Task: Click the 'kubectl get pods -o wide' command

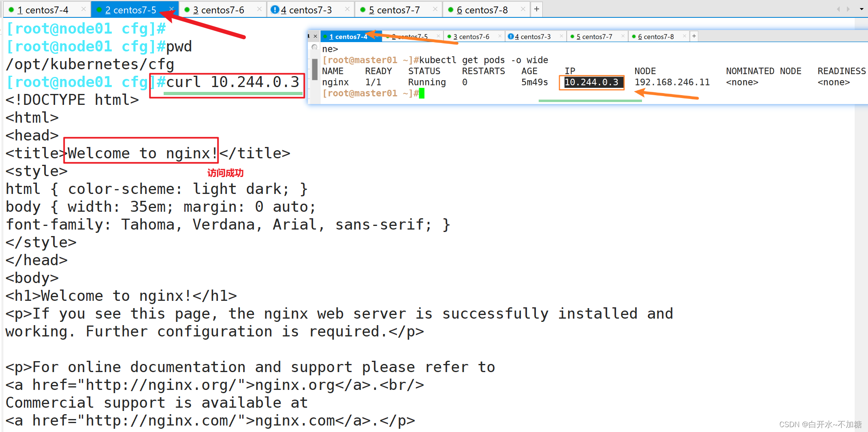Action: click(x=484, y=60)
